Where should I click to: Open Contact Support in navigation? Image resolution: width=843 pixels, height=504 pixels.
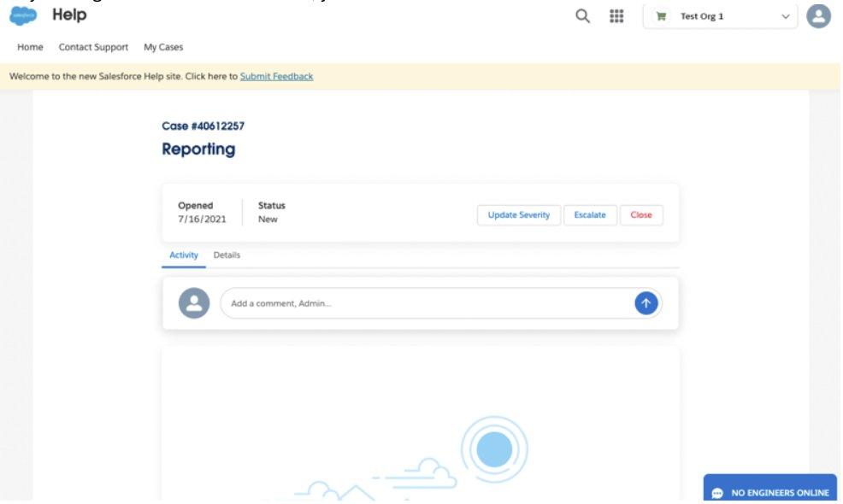tap(93, 47)
